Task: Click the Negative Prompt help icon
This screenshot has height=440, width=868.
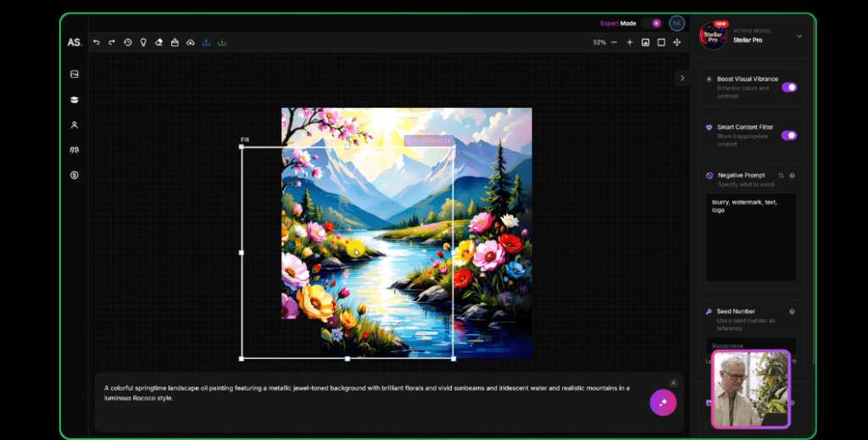Action: pyautogui.click(x=793, y=175)
